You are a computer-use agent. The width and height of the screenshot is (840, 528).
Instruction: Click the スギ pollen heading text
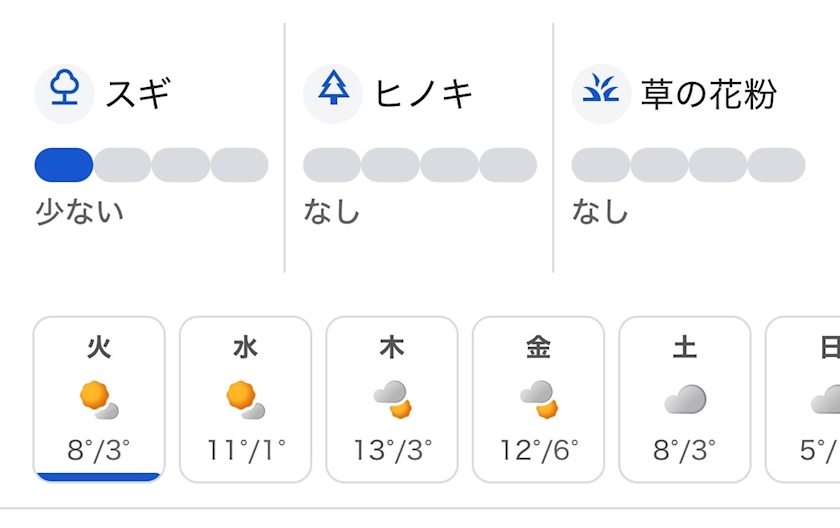(139, 93)
